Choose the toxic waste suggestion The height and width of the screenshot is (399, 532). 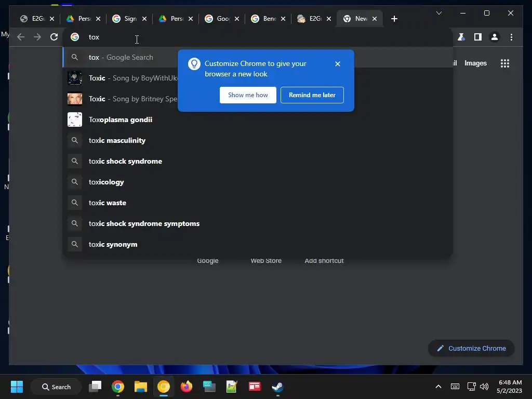coord(258,203)
